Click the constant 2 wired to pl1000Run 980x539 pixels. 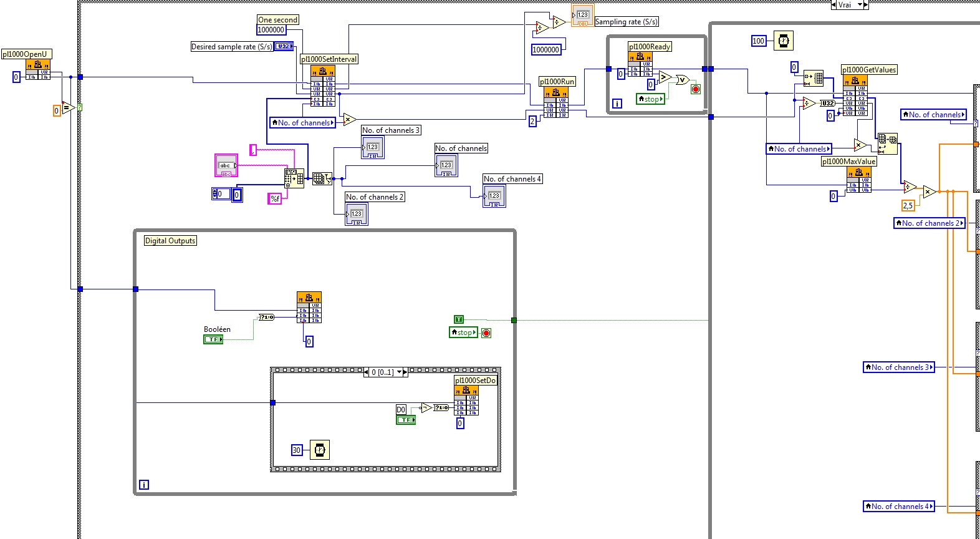pyautogui.click(x=532, y=121)
